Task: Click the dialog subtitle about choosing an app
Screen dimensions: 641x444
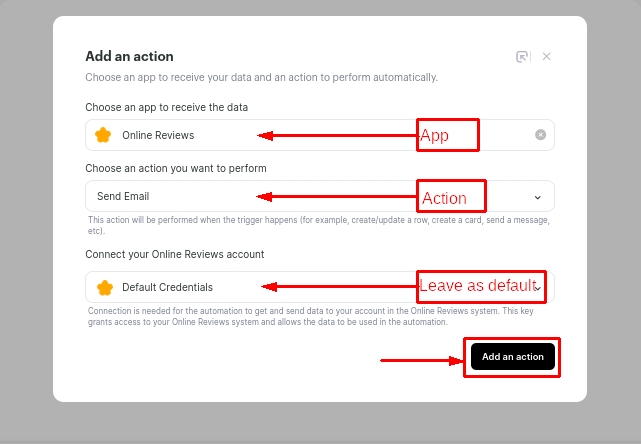Action: pyautogui.click(x=261, y=77)
